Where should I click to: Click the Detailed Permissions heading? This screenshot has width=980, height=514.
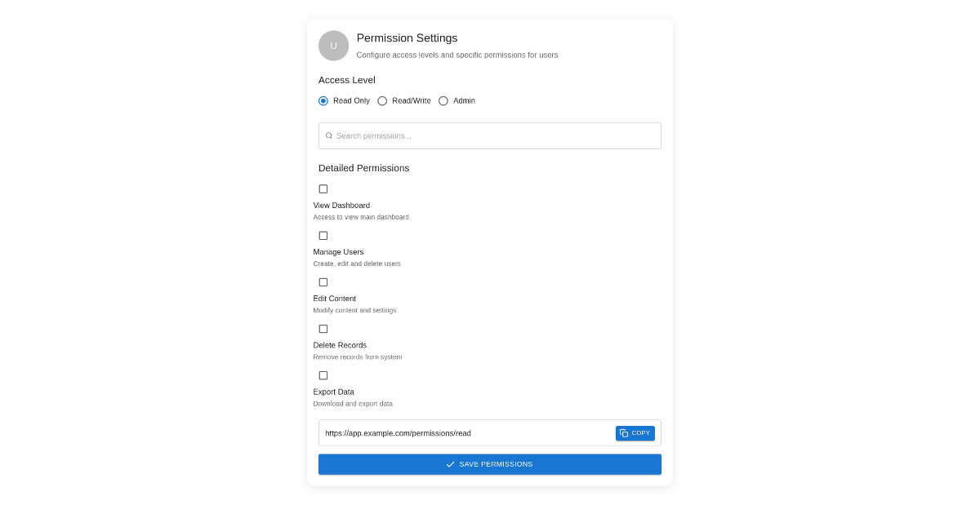(x=363, y=168)
